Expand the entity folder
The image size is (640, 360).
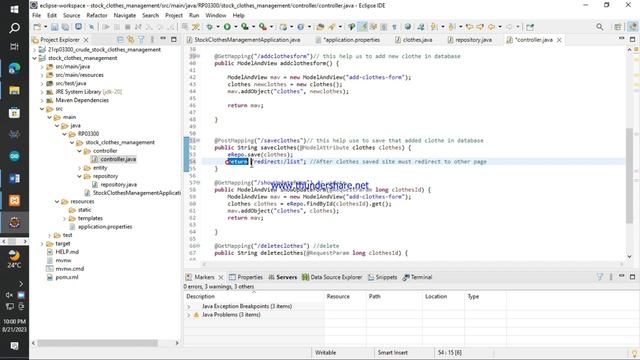pos(80,168)
